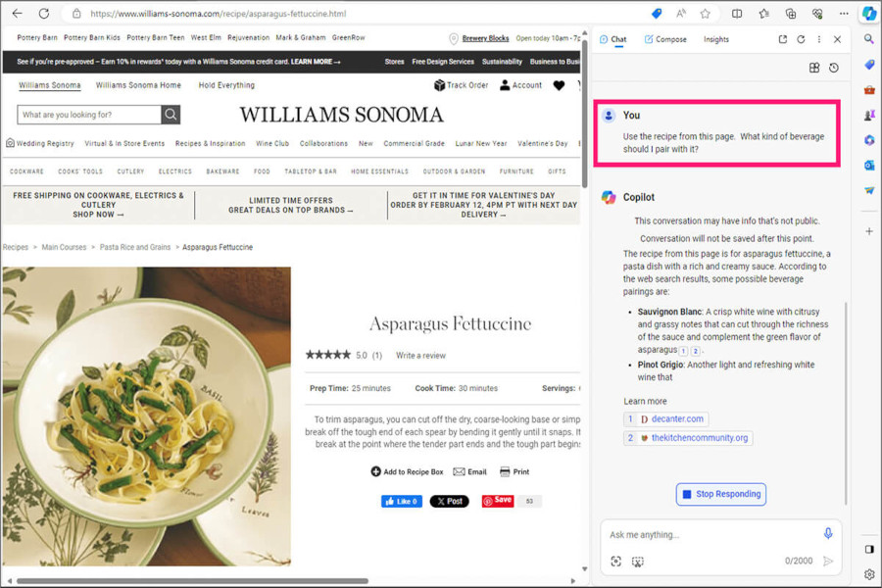The image size is (882, 588).
Task: Email the recipe
Action: point(469,471)
